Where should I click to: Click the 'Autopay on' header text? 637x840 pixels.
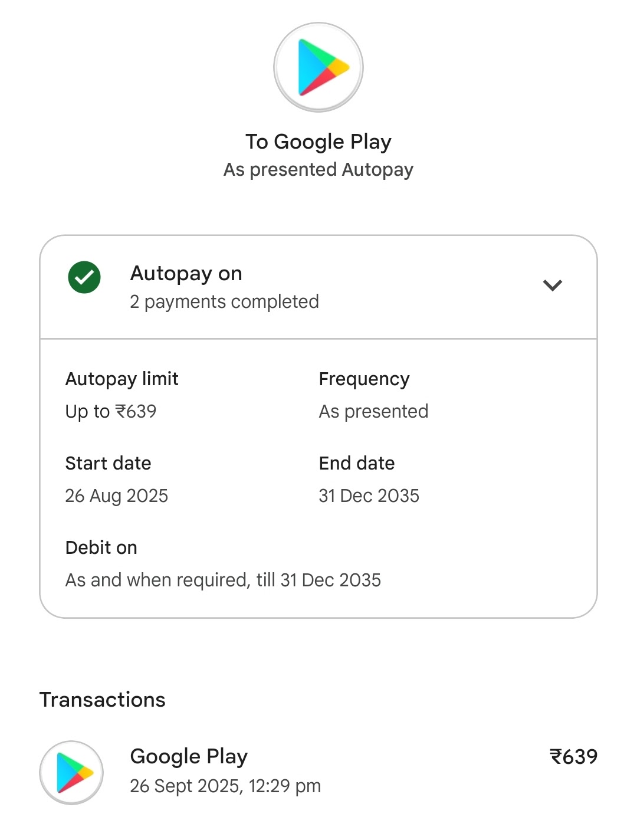click(186, 274)
